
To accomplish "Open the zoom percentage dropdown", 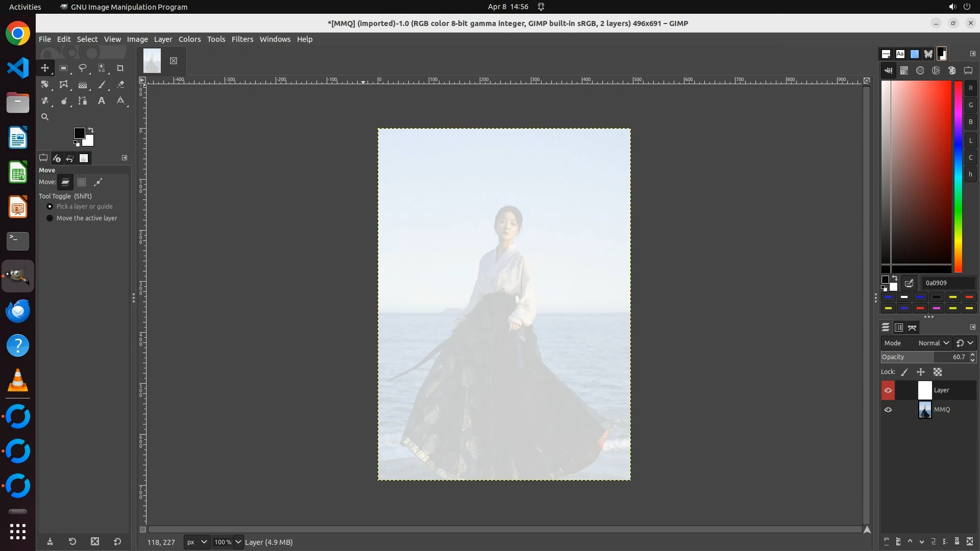I will tap(238, 542).
